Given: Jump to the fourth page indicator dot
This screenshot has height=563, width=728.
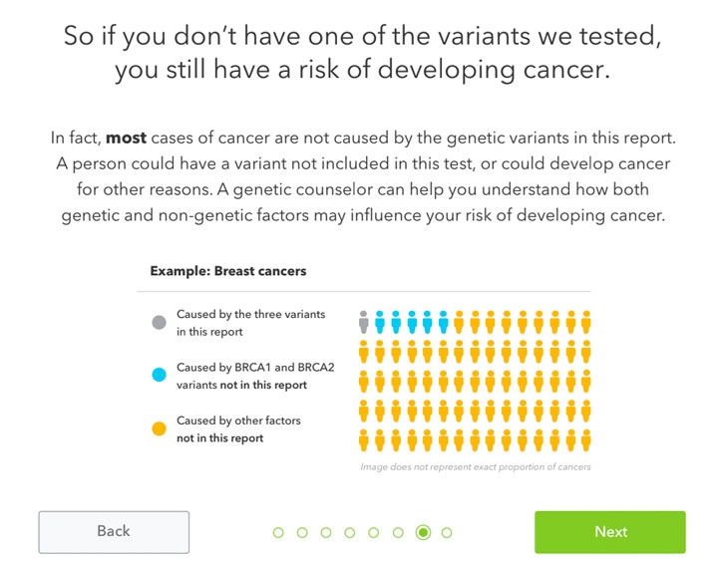Looking at the screenshot, I should pos(350,533).
